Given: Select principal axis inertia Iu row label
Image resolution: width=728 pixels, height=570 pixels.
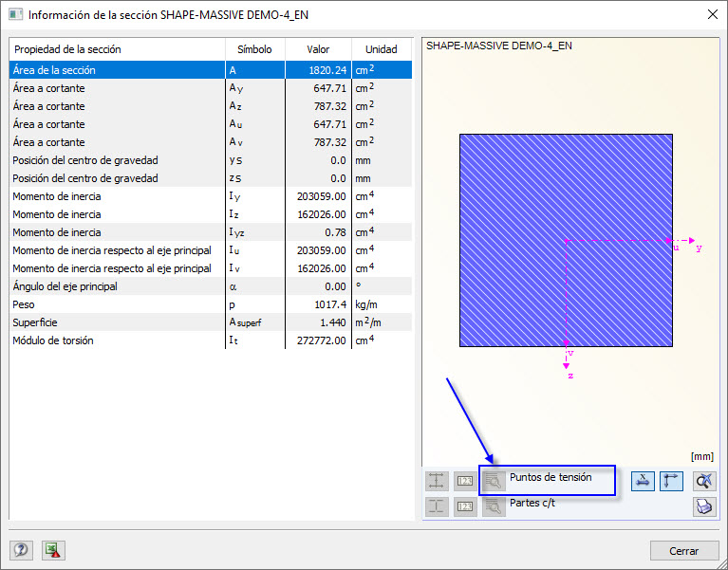Looking at the screenshot, I should pyautogui.click(x=112, y=250).
